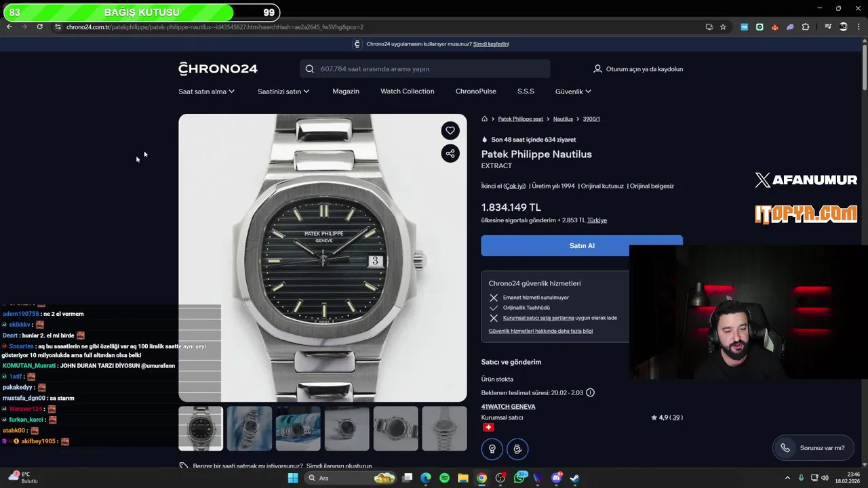868x488 pixels.
Task: Select the third watch thumbnail
Action: 298,428
